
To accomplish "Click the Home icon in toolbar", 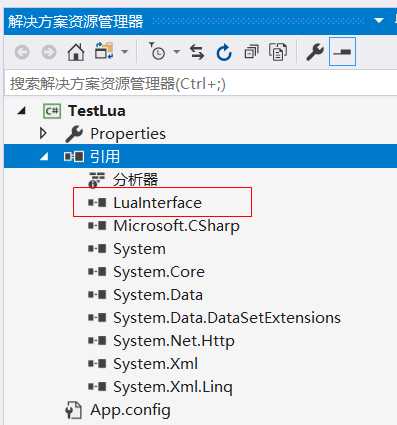I will pyautogui.click(x=76, y=52).
